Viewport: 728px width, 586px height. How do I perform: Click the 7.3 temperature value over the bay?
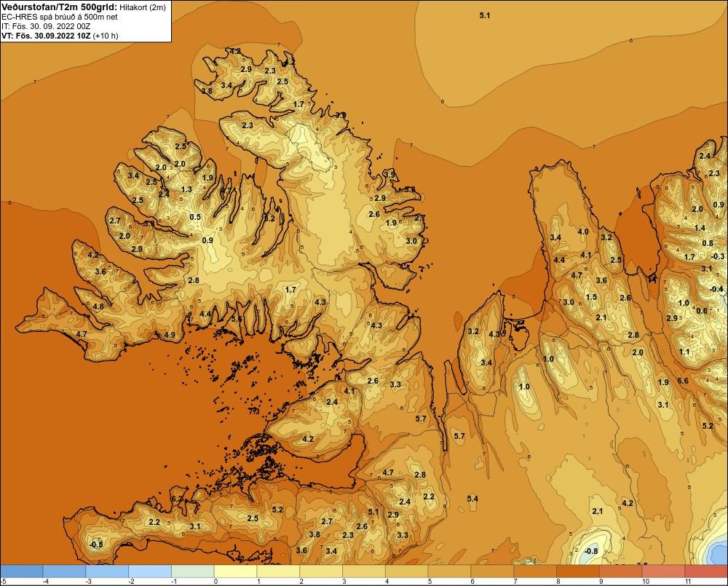254,411
